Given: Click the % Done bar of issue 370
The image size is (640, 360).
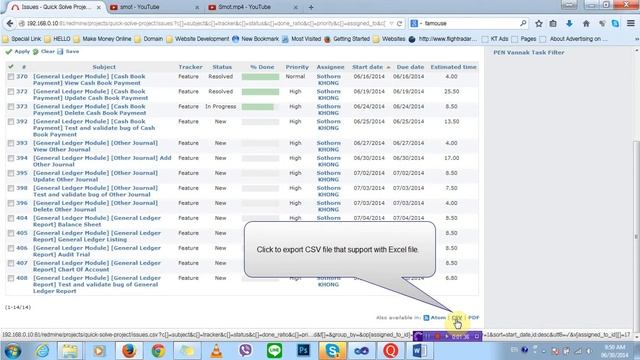Looking at the screenshot, I should click(x=260, y=77).
